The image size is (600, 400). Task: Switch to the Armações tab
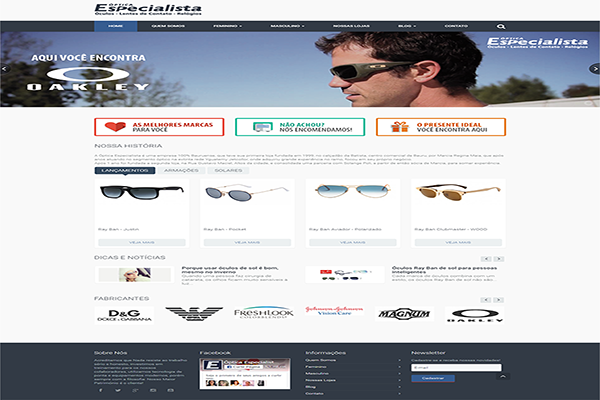click(181, 170)
